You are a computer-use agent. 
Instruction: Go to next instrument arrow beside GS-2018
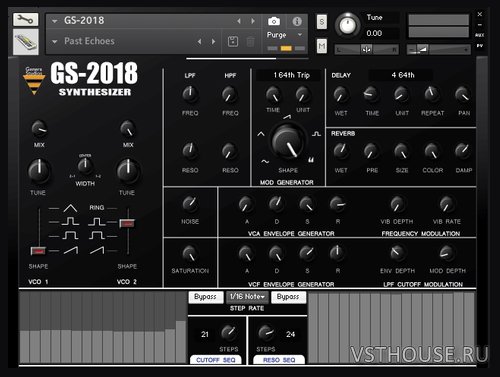(253, 21)
